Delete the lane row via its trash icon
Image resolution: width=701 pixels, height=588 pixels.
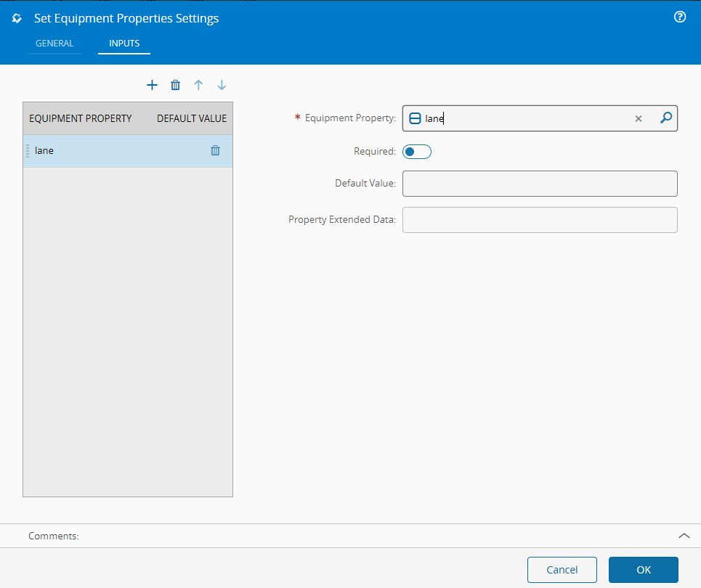coord(215,150)
